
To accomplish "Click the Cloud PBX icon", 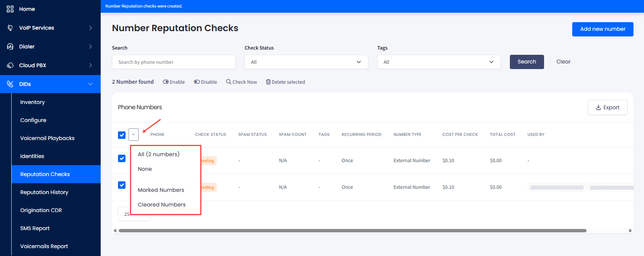I will (x=10, y=65).
